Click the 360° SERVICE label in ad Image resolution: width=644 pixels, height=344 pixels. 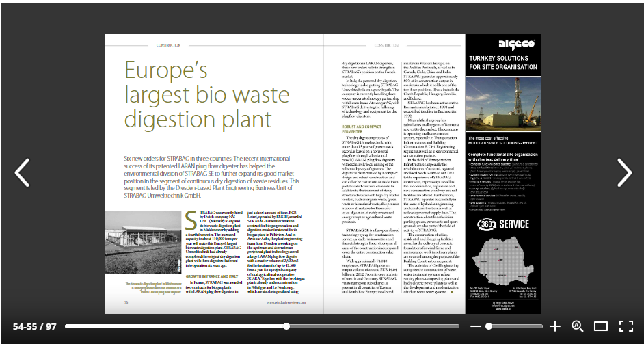(x=503, y=224)
